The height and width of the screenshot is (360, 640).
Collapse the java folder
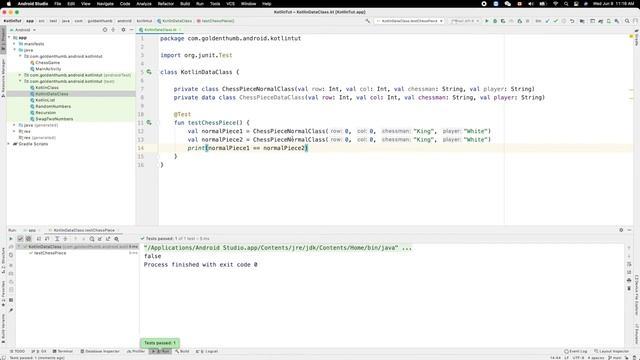point(14,50)
